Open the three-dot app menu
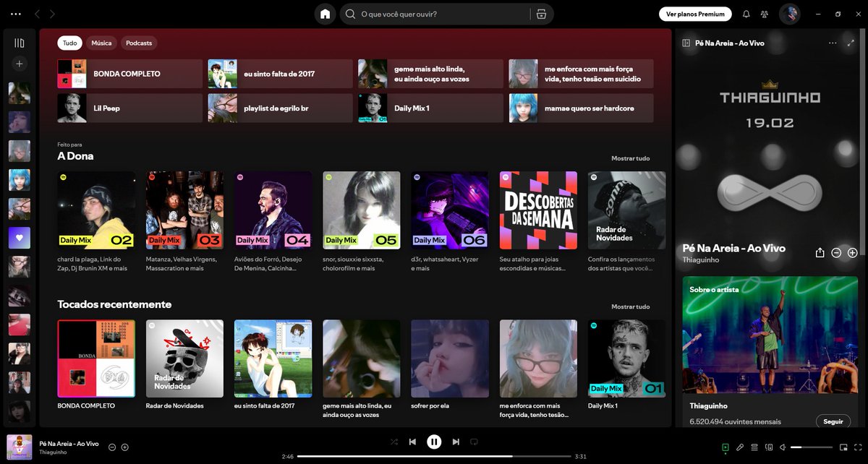868x464 pixels. point(16,14)
